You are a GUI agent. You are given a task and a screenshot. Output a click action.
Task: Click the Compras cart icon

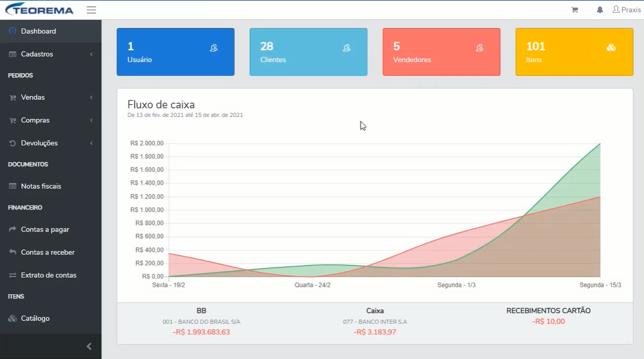[12, 121]
